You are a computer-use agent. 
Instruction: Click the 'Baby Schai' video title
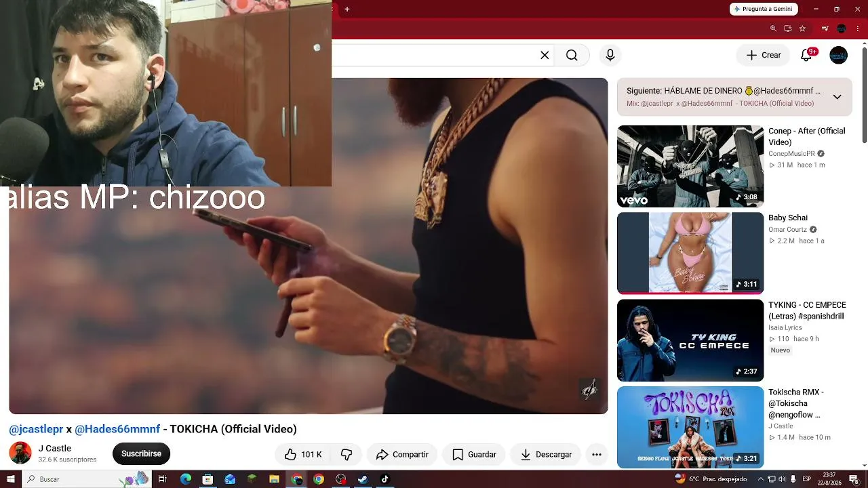[788, 218]
